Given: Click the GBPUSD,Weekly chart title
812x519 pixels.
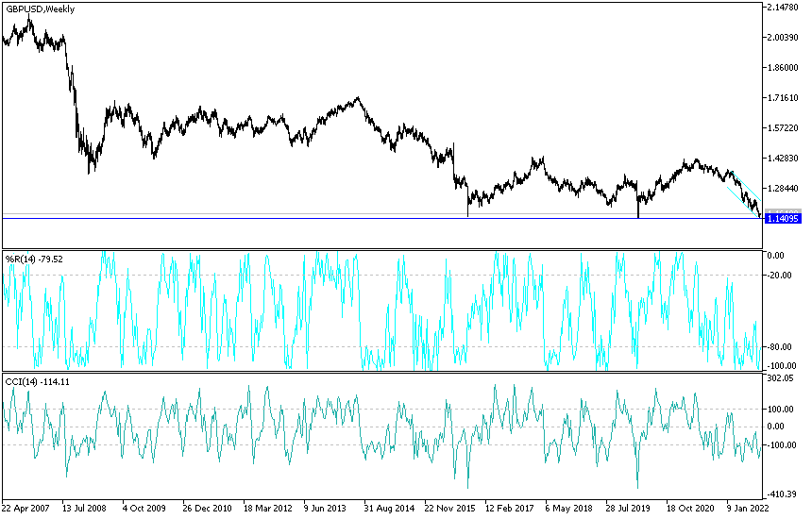Looking at the screenshot, I should [x=41, y=9].
